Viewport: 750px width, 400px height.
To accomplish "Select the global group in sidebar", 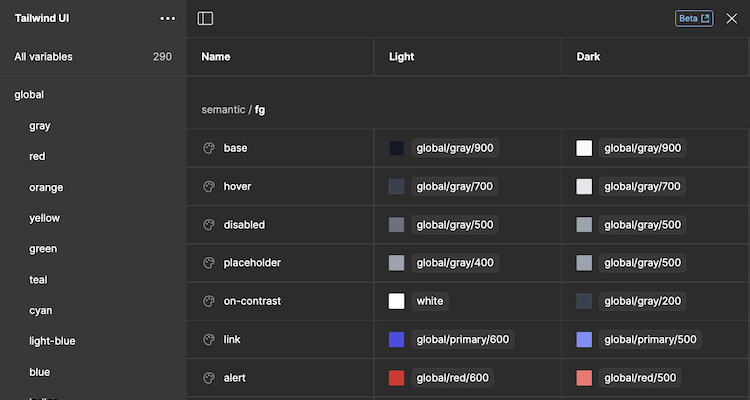I will (x=29, y=95).
